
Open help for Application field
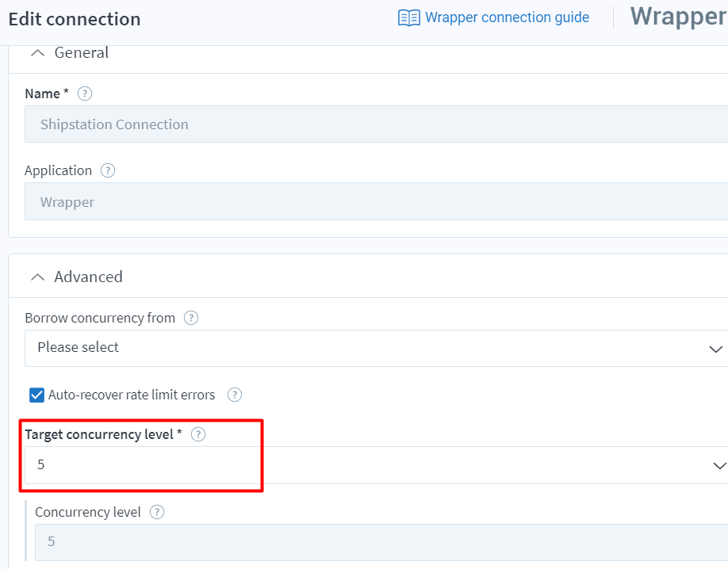[108, 170]
